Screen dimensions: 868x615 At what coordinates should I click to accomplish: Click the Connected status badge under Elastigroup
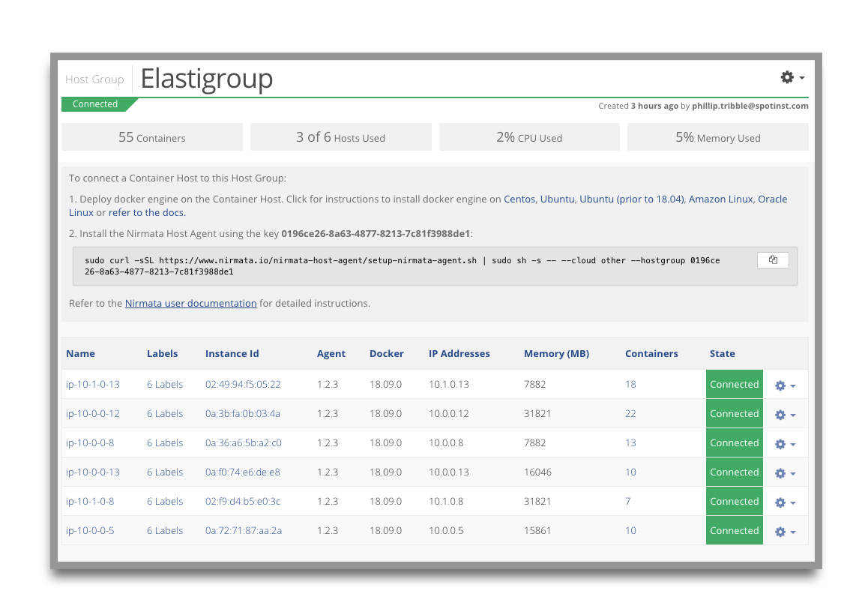coord(95,104)
